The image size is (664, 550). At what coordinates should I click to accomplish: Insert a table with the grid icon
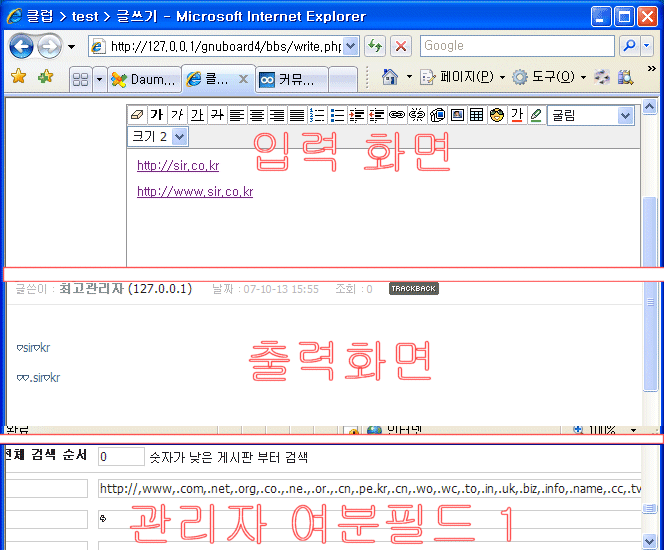point(477,115)
